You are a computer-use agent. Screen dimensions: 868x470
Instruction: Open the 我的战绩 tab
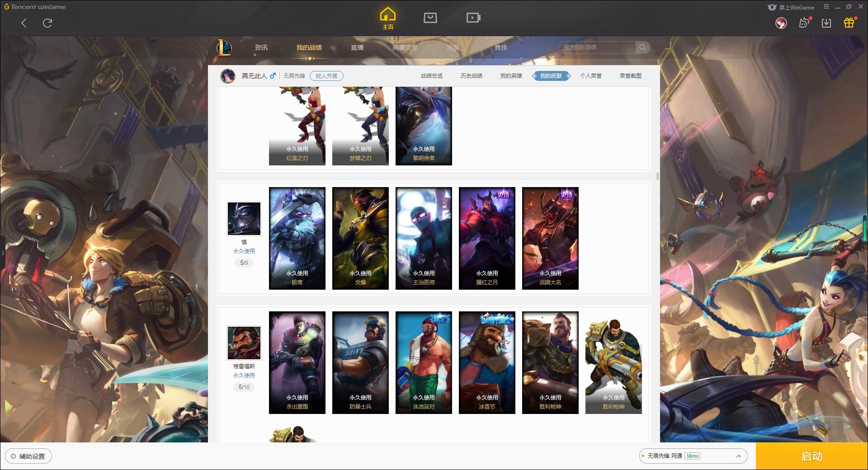pos(309,47)
